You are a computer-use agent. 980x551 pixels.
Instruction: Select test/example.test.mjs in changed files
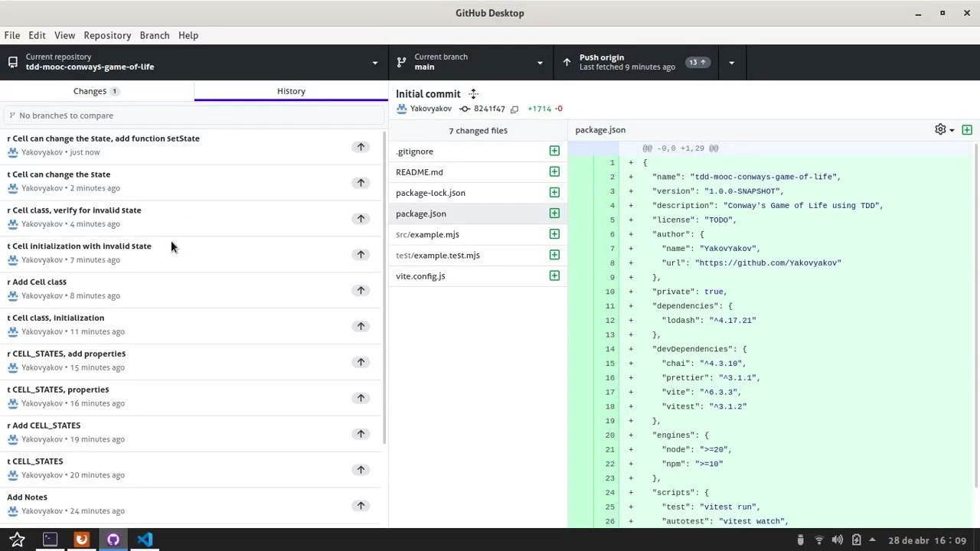coord(478,254)
